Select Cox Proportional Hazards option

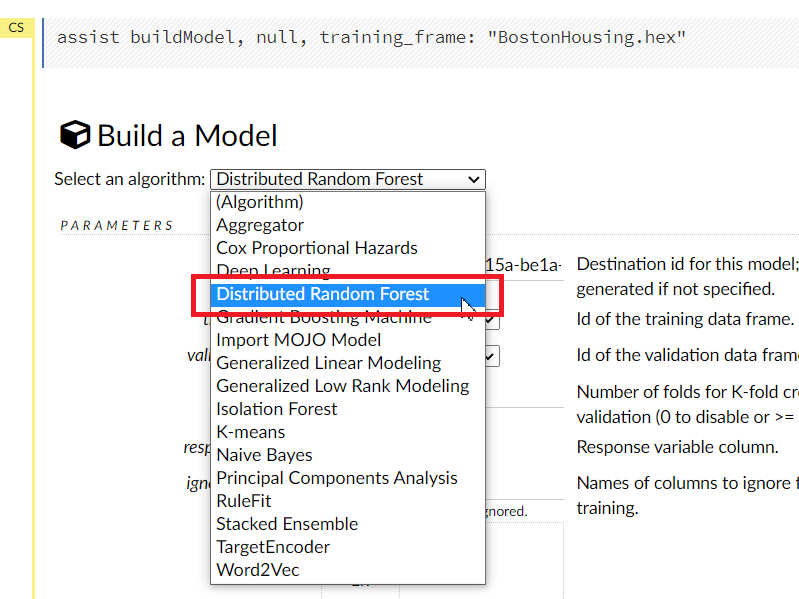tap(317, 248)
